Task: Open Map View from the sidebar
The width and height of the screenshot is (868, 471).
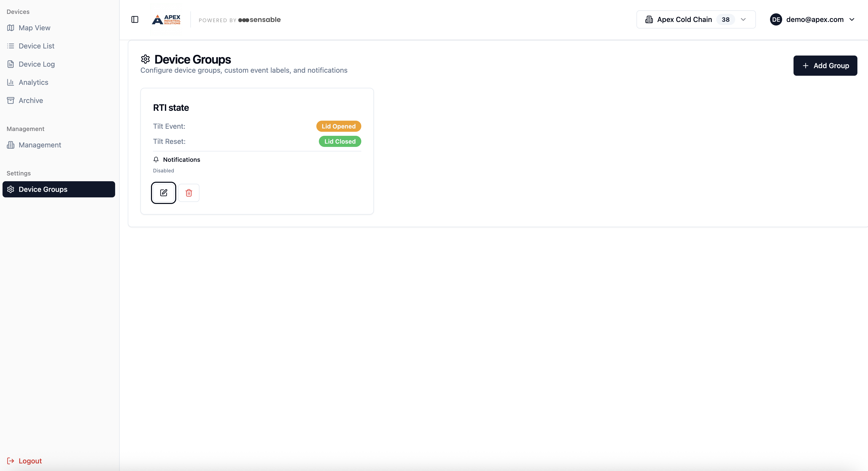Action: [34, 28]
